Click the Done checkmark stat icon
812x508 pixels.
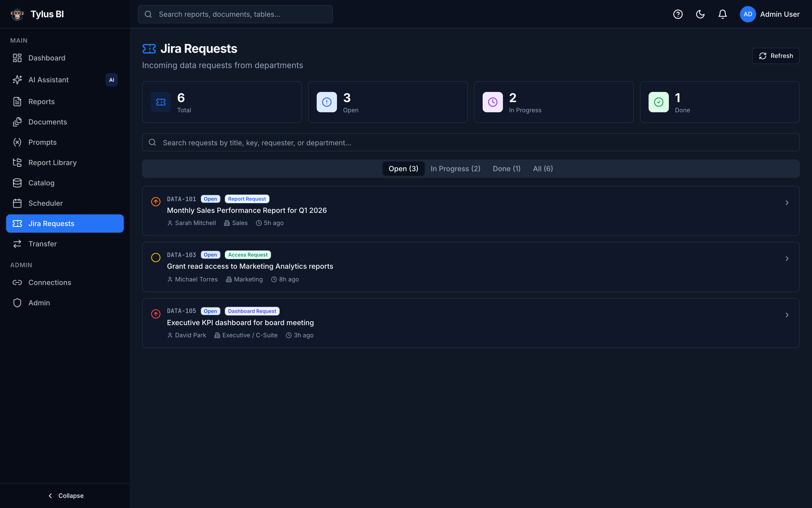[x=659, y=102]
